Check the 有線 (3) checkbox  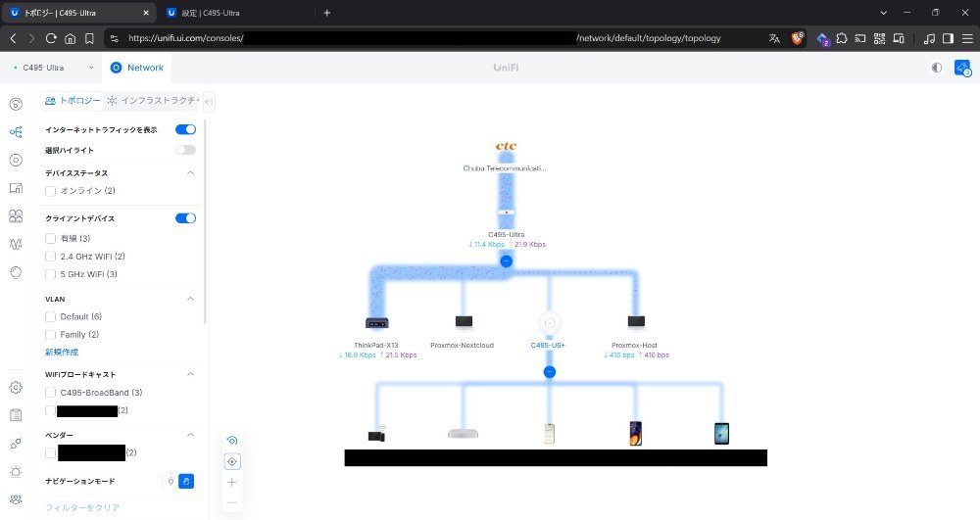pyautogui.click(x=51, y=239)
